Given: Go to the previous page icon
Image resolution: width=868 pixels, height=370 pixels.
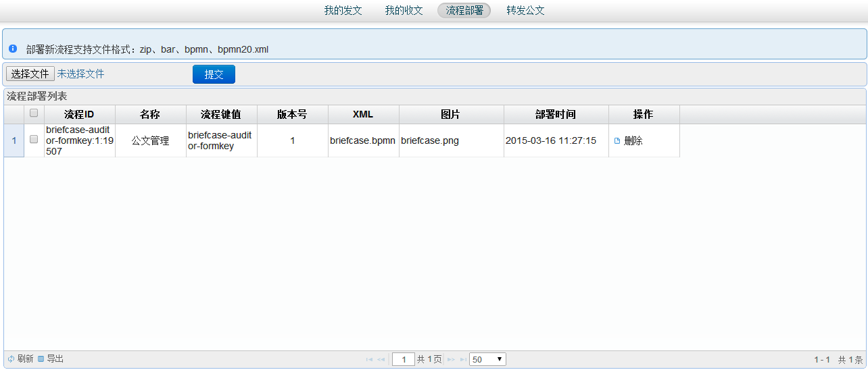Looking at the screenshot, I should 381,360.
